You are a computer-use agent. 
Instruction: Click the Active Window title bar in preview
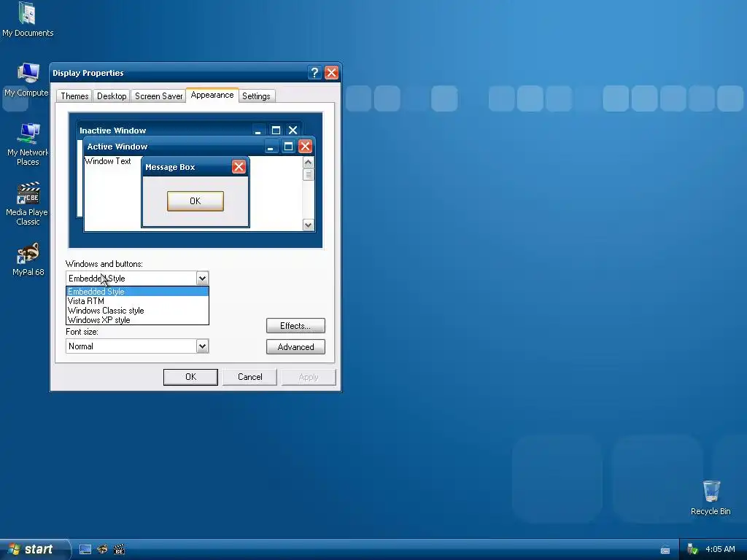pos(198,146)
